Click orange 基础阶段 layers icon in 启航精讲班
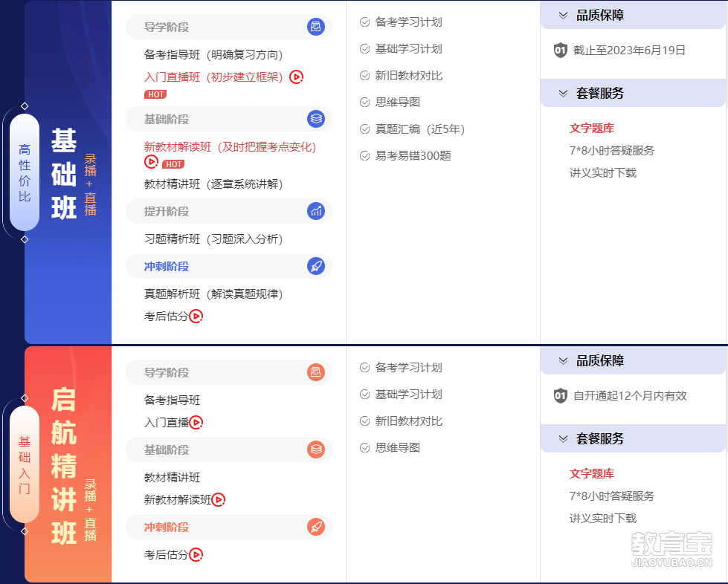Screen dimensions: 728x584 pyautogui.click(x=316, y=450)
